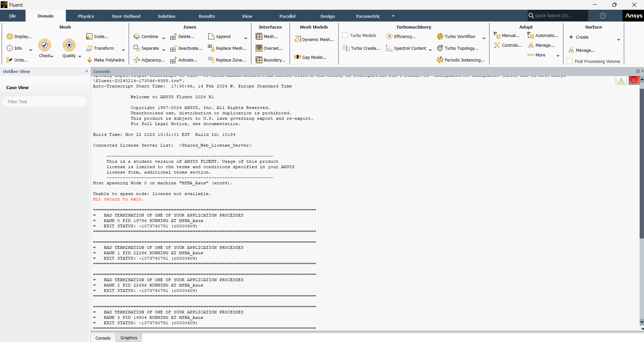Expand the Info dropdown arrow
Screen dimensions: 644x342
[31, 50]
